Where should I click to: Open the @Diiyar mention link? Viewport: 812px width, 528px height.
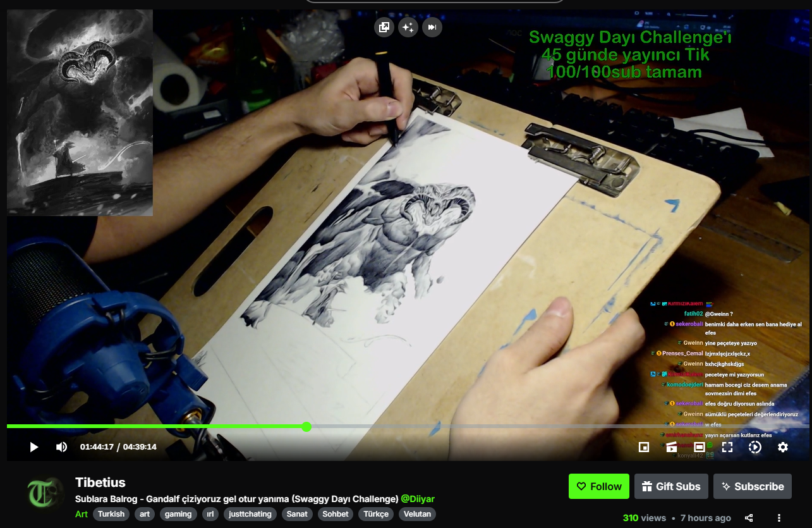(418, 499)
